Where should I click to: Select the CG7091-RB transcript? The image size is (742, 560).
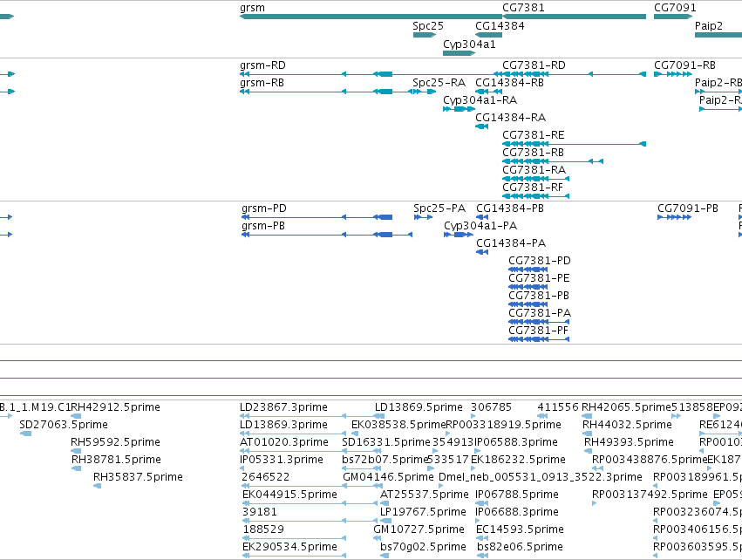(x=673, y=74)
